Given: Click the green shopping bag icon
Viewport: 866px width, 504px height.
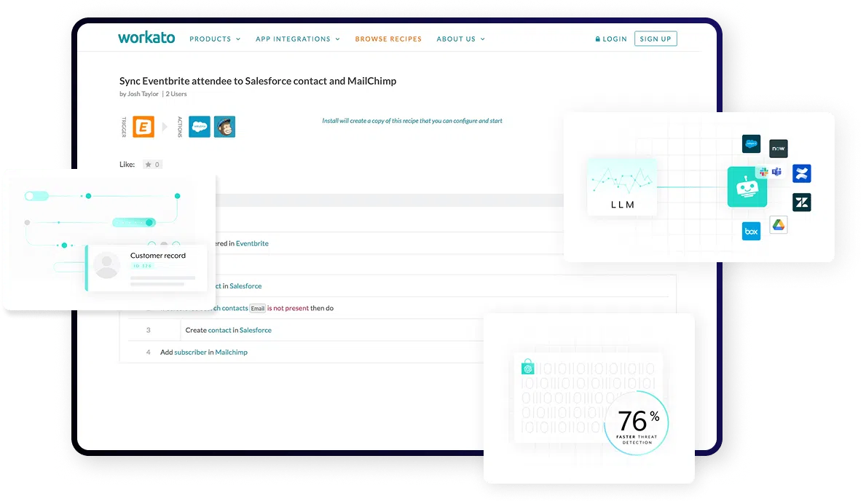Looking at the screenshot, I should 527,367.
